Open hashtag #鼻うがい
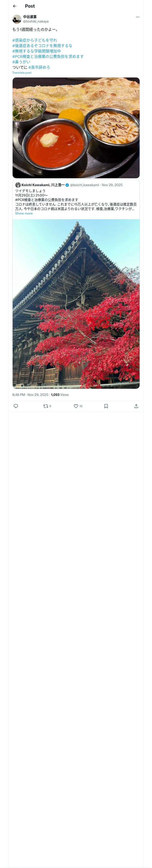The image size is (152, 868). point(21,62)
